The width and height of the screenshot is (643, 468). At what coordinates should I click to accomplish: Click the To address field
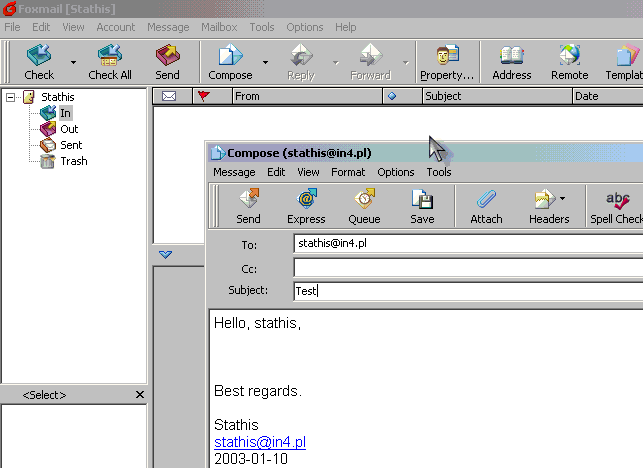[468, 244]
